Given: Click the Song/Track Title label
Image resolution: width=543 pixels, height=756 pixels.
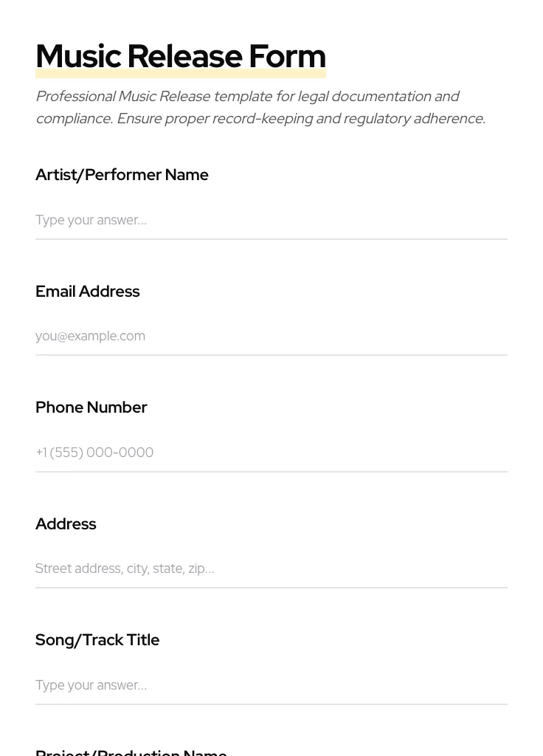Looking at the screenshot, I should coord(97,640).
